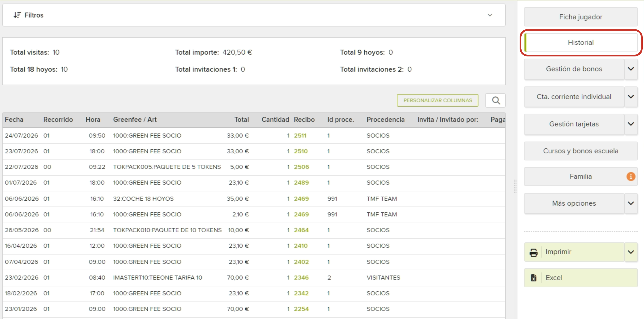Screen dimensions: 644x319
Task: Click the Excel file icon
Action: click(533, 278)
